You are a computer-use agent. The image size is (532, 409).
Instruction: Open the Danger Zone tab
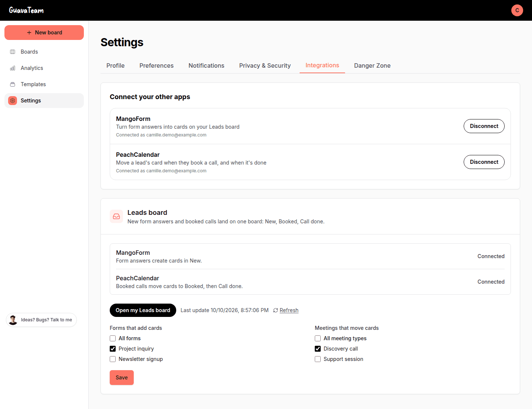(x=372, y=65)
